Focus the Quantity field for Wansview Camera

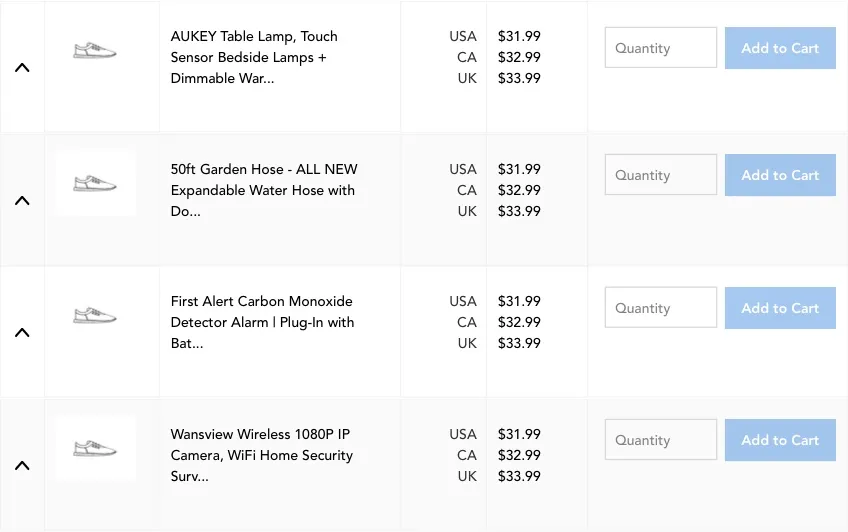pyautogui.click(x=660, y=440)
